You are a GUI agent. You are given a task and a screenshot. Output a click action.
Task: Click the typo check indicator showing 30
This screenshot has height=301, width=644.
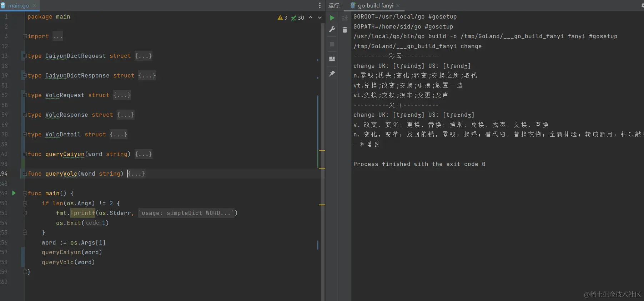298,17
